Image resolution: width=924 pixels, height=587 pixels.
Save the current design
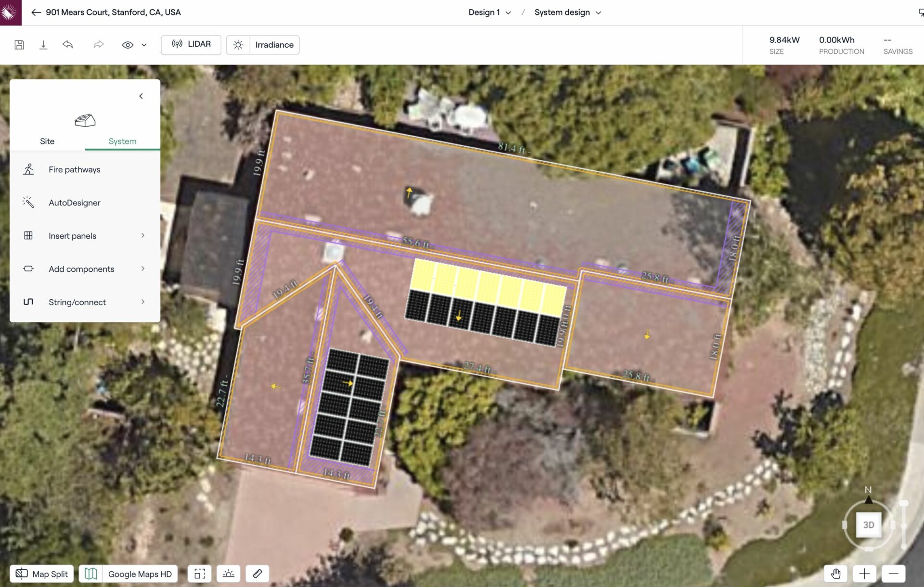(19, 44)
